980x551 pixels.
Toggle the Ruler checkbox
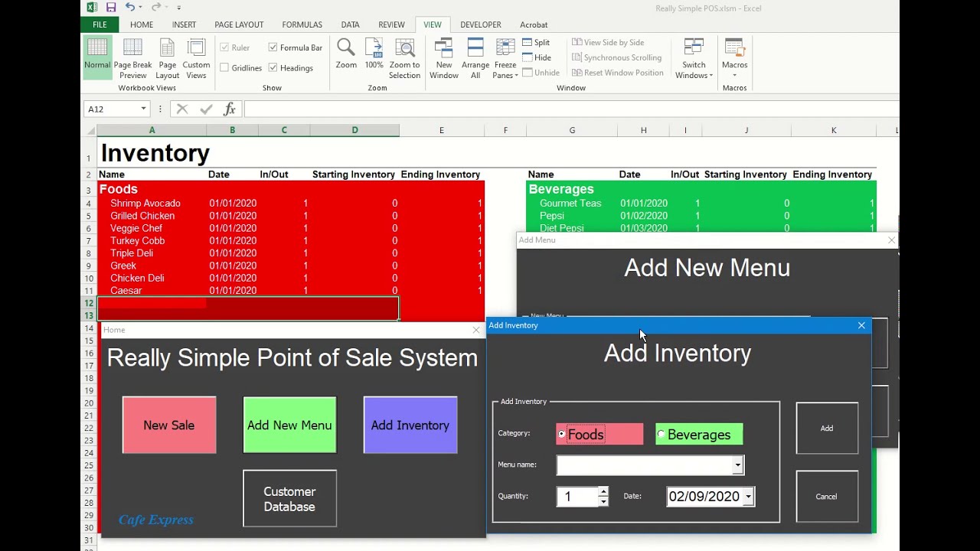point(224,47)
